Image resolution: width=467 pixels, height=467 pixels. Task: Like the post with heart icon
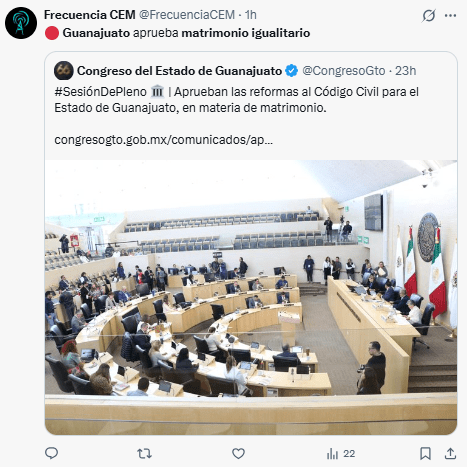click(238, 453)
